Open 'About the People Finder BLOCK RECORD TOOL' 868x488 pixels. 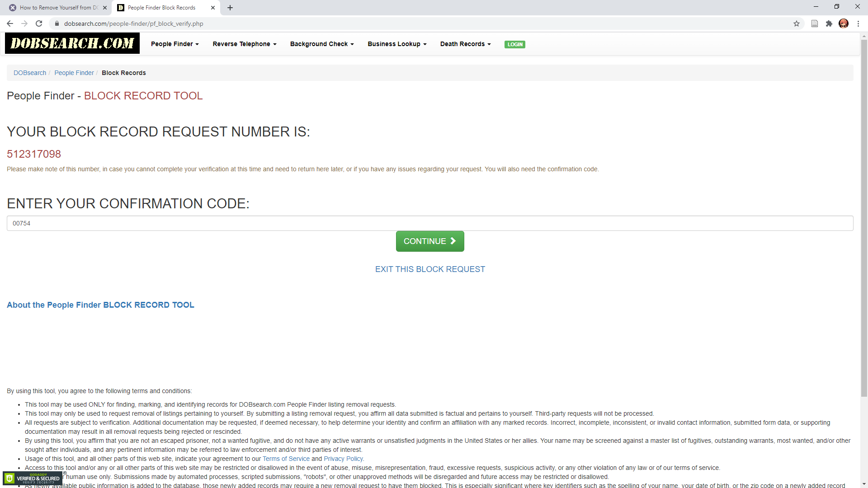pyautogui.click(x=100, y=305)
